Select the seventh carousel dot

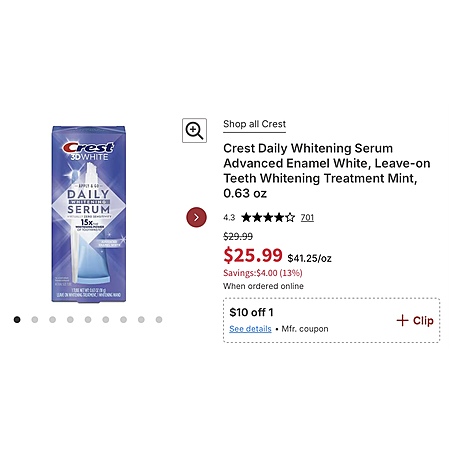[x=123, y=320]
